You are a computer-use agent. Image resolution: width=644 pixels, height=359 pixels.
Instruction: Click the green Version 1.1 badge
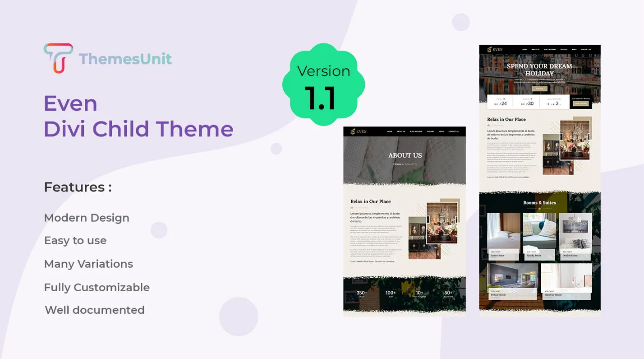(323, 84)
